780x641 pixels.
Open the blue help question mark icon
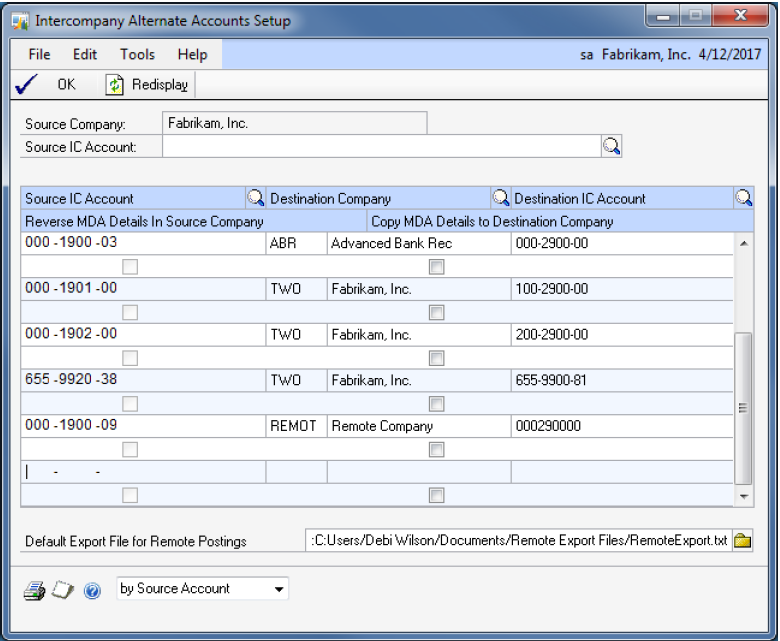[x=92, y=590]
